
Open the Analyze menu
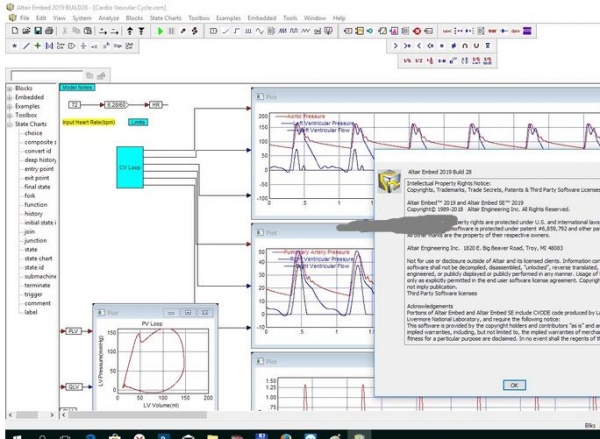(x=109, y=18)
